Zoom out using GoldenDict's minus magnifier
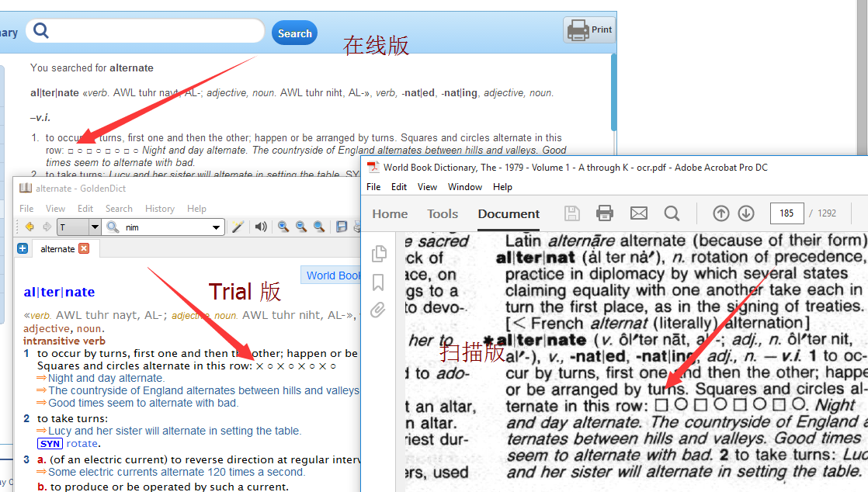Viewport: 868px width, 492px height. pos(301,227)
